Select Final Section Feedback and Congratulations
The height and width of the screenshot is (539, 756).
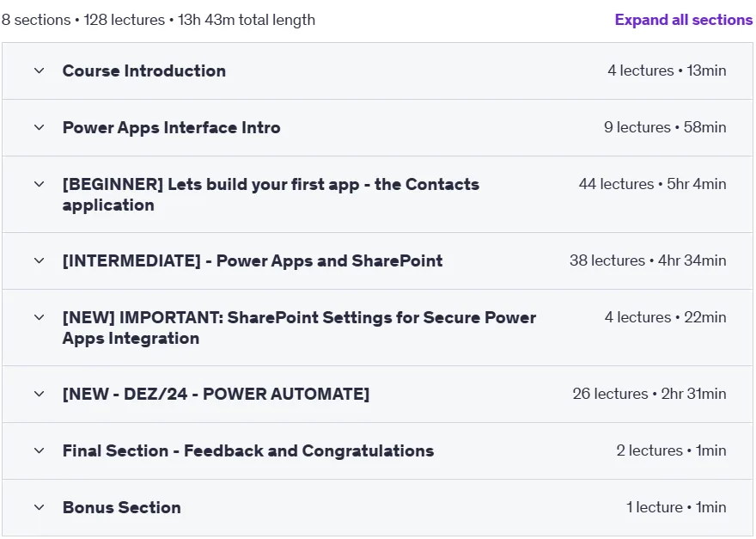click(x=248, y=451)
